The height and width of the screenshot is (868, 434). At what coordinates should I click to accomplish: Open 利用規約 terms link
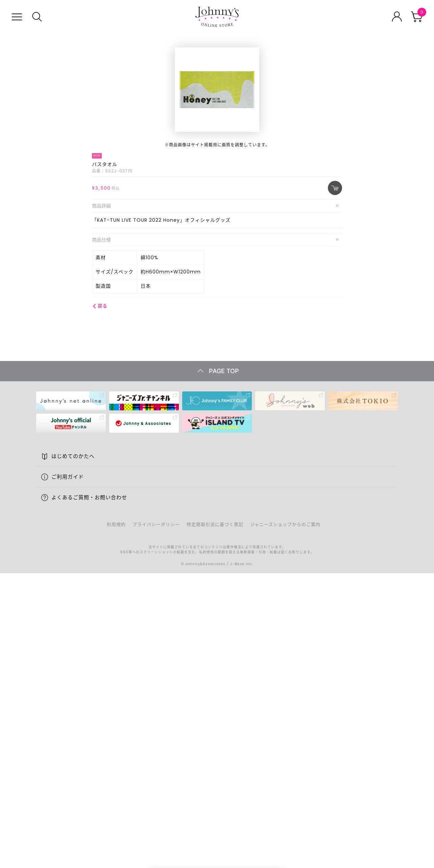click(x=116, y=525)
